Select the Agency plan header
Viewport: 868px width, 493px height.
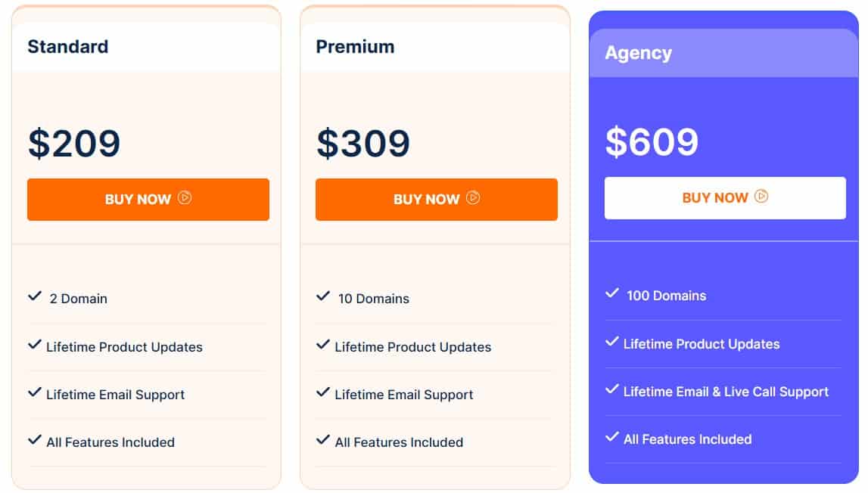pyautogui.click(x=638, y=53)
